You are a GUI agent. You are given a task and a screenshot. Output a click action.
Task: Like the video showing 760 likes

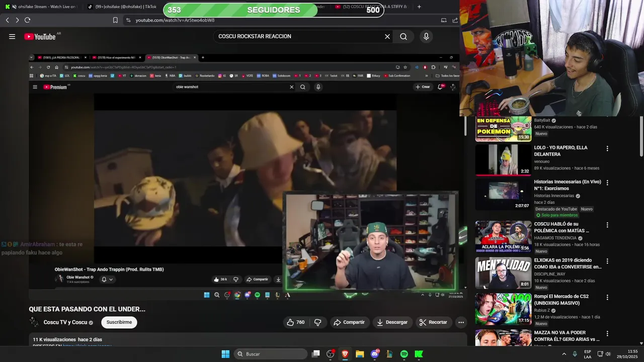[x=295, y=322]
